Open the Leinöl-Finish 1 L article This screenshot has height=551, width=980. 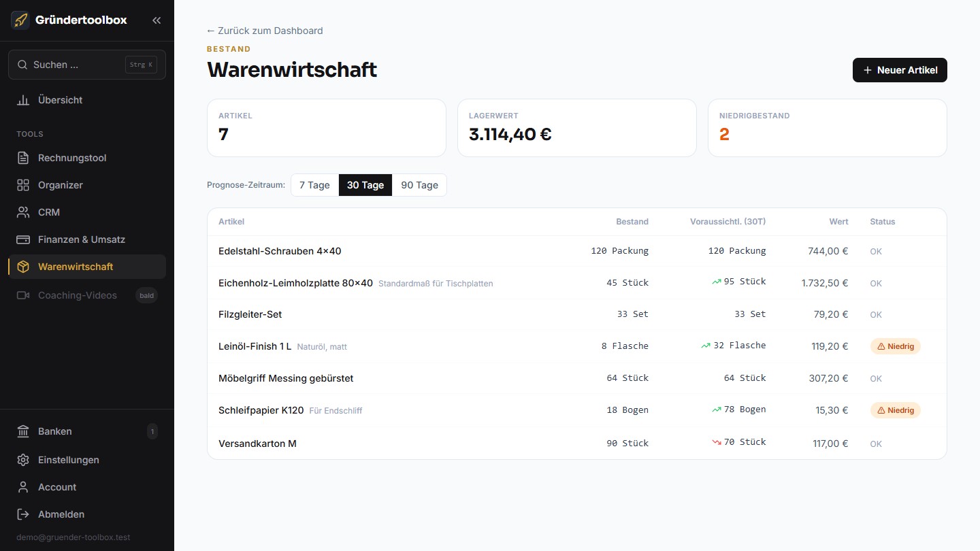click(577, 346)
